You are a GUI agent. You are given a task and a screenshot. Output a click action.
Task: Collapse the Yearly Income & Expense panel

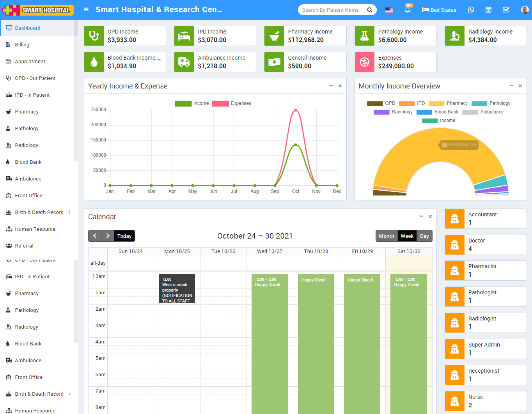click(331, 86)
